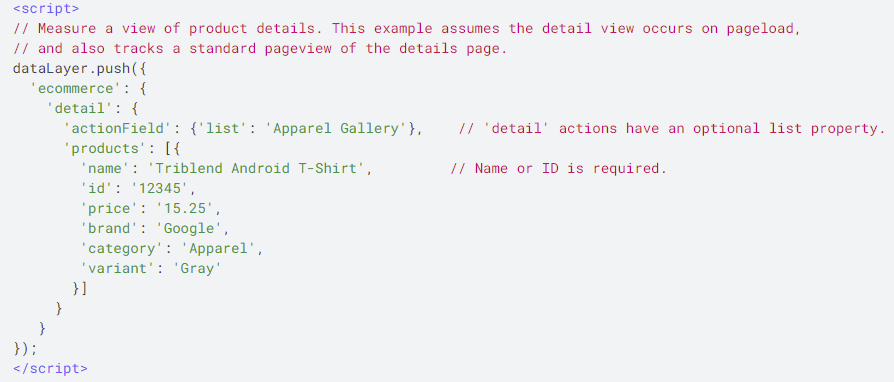Click the 'Name or ID is required' comment

558,169
